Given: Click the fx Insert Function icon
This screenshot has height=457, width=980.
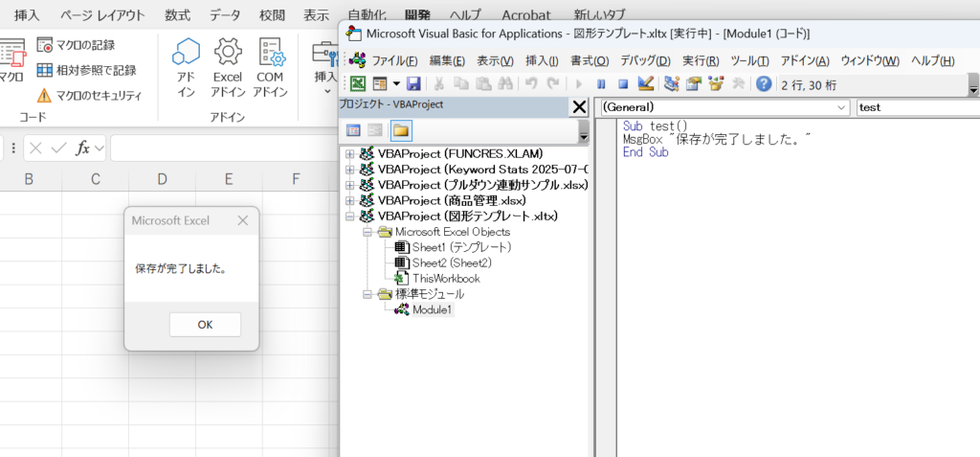Looking at the screenshot, I should pyautogui.click(x=82, y=149).
